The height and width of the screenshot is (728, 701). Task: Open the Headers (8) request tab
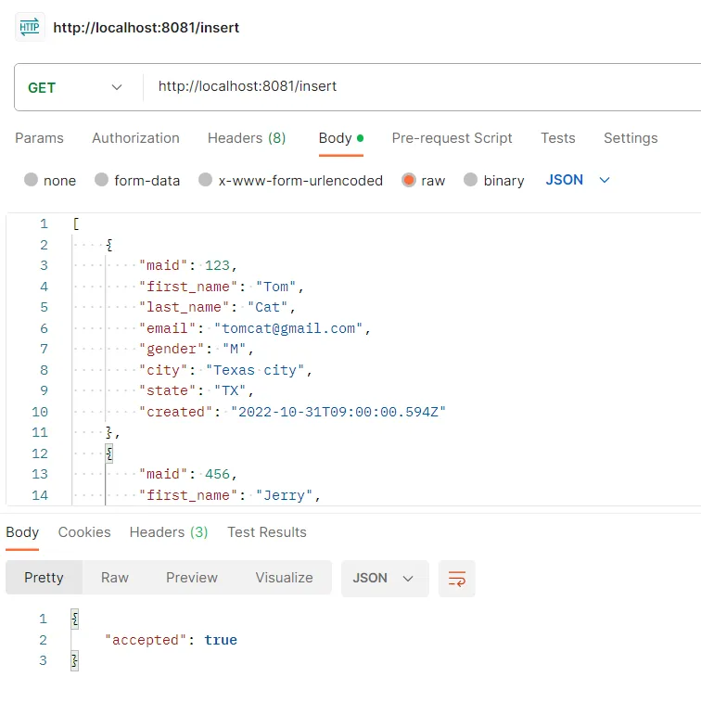247,138
